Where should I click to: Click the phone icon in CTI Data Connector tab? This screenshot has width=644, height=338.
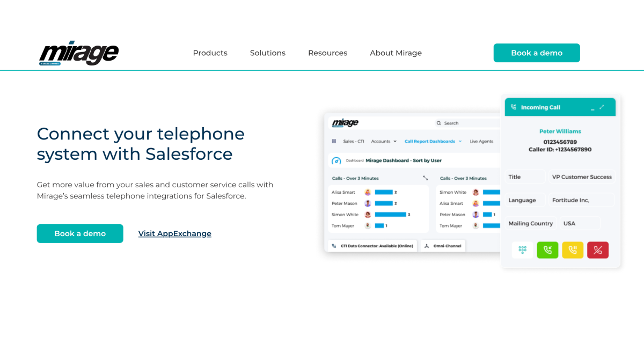pos(334,246)
